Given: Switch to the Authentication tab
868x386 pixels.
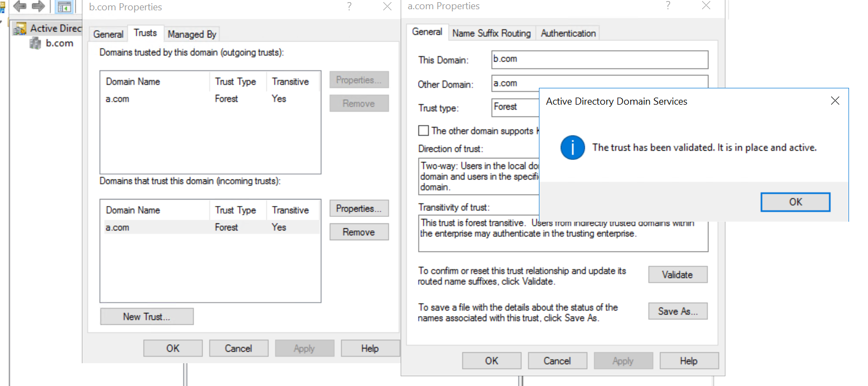Looking at the screenshot, I should pyautogui.click(x=568, y=33).
